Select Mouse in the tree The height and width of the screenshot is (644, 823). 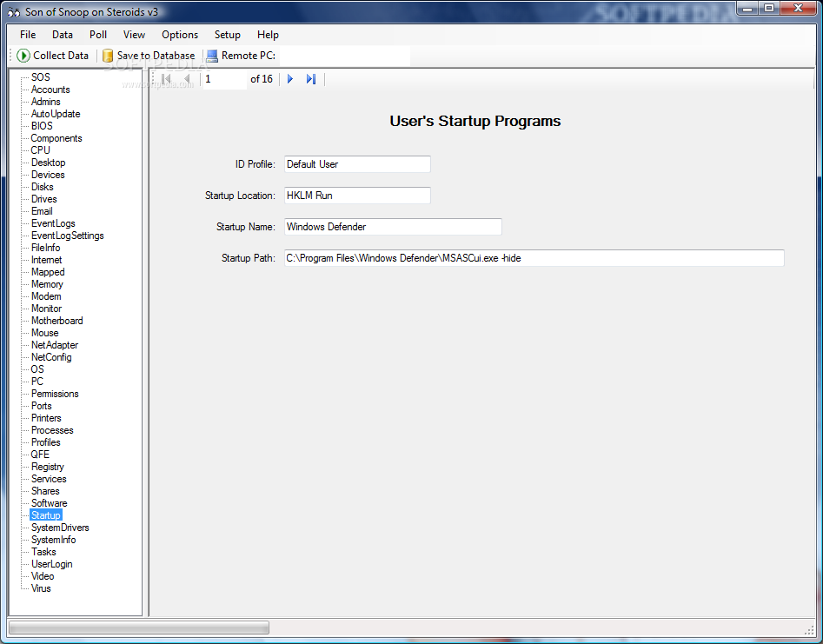[45, 333]
